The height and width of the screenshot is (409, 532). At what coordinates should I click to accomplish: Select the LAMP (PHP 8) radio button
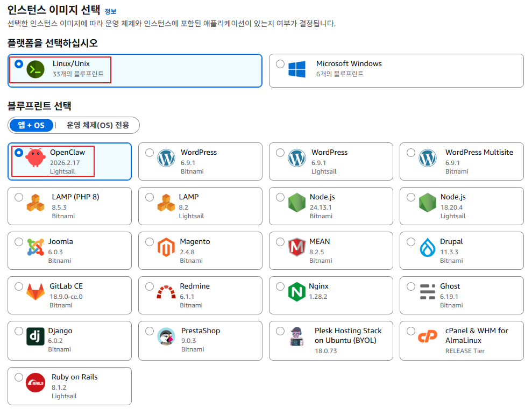click(19, 197)
